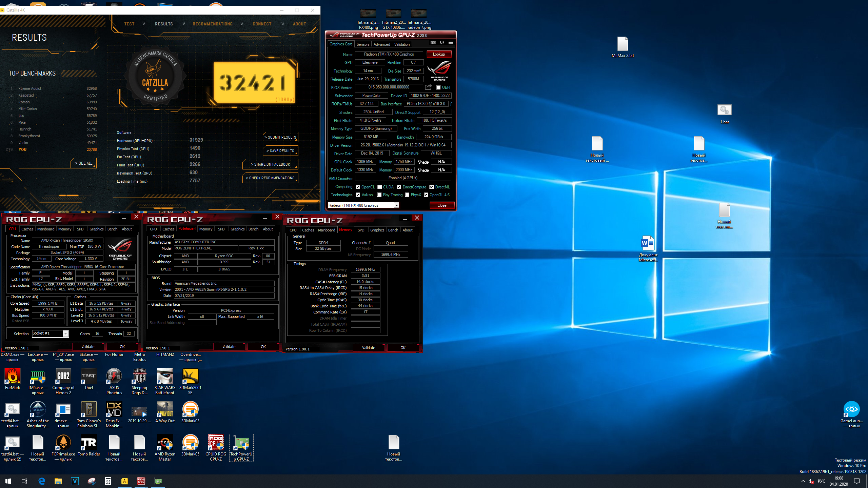Image resolution: width=868 pixels, height=488 pixels.
Task: Toggle Ray Tracing checkbox in GPU-Z
Action: (379, 195)
